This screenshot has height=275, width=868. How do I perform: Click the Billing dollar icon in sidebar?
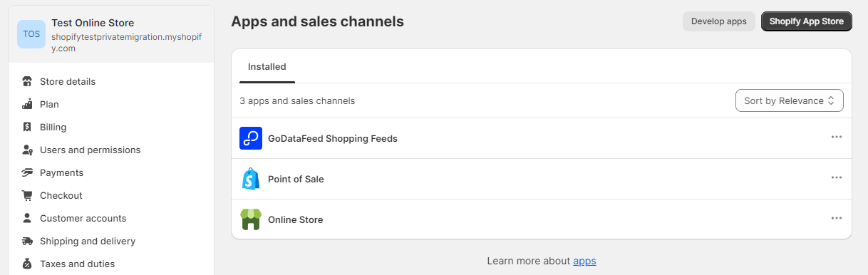tap(28, 127)
